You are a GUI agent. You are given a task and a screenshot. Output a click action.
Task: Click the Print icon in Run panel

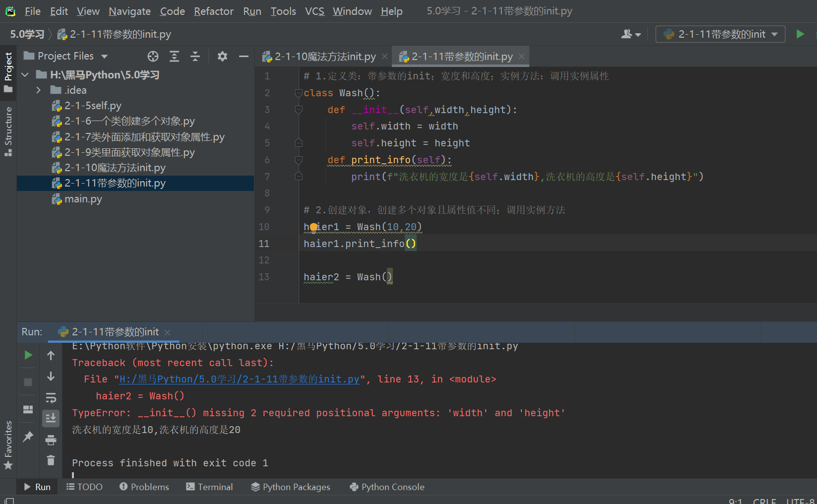(x=51, y=440)
